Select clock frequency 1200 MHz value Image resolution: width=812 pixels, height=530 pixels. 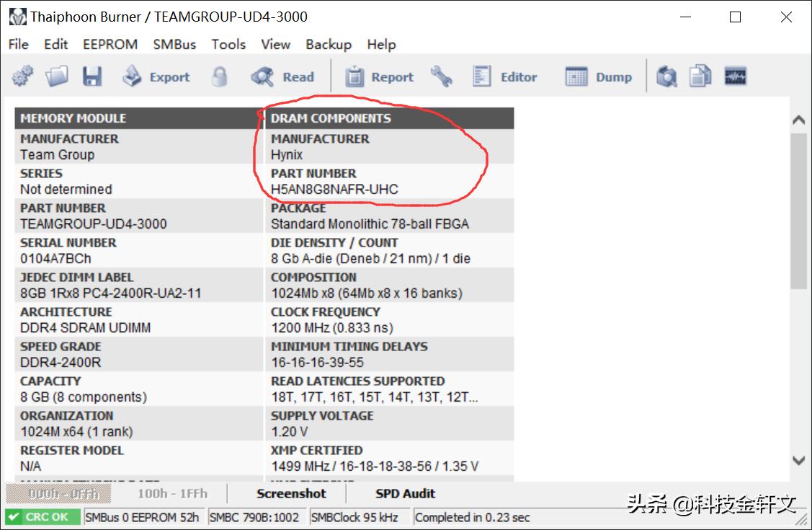coord(332,328)
